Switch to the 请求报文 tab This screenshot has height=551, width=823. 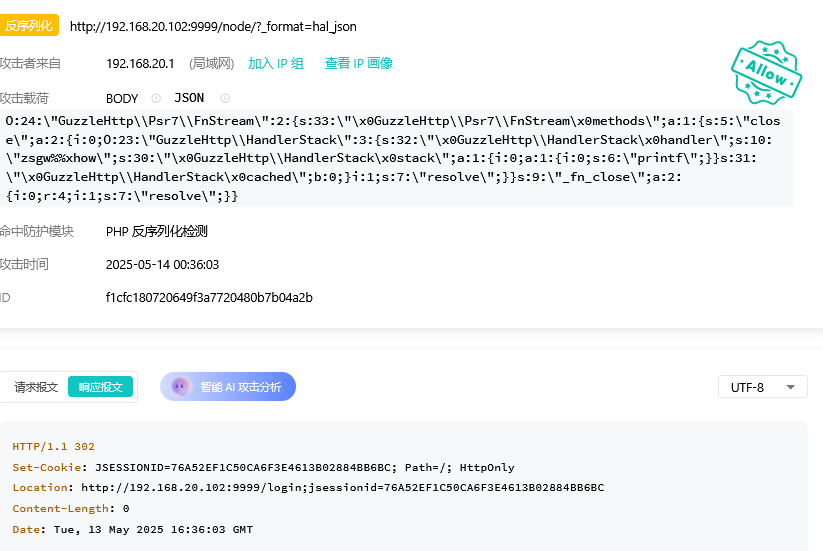coord(36,387)
